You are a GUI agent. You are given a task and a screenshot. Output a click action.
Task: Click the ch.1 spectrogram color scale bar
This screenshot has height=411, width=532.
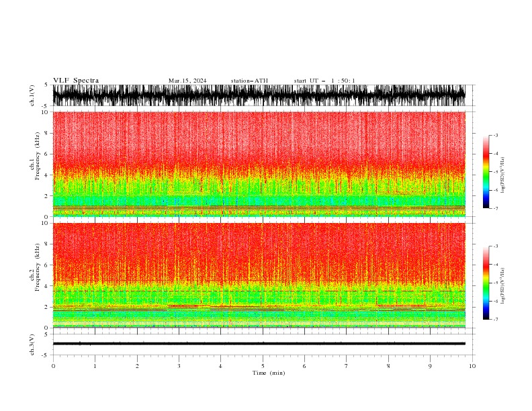pos(486,172)
